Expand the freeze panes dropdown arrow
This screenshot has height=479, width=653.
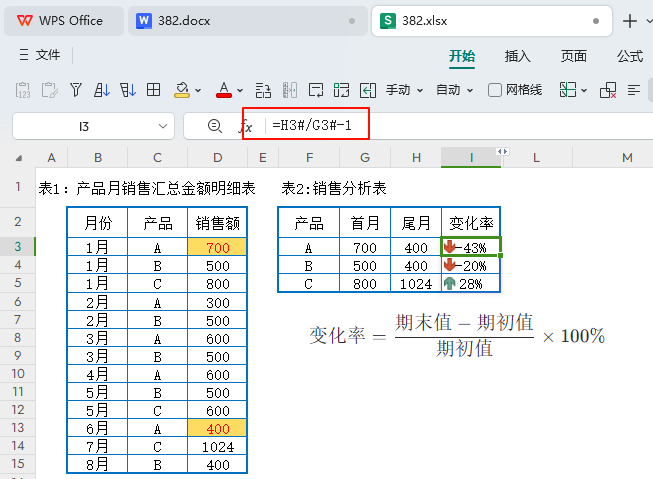pyautogui.click(x=583, y=90)
